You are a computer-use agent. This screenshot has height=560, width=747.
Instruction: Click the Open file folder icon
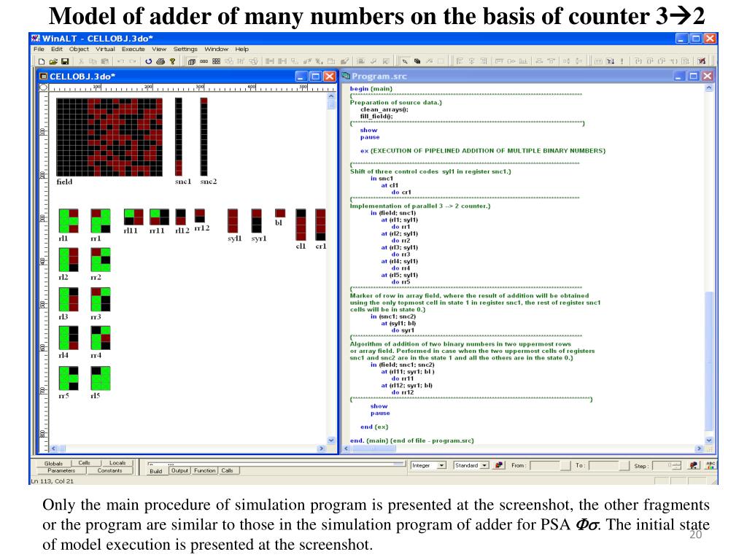click(53, 61)
